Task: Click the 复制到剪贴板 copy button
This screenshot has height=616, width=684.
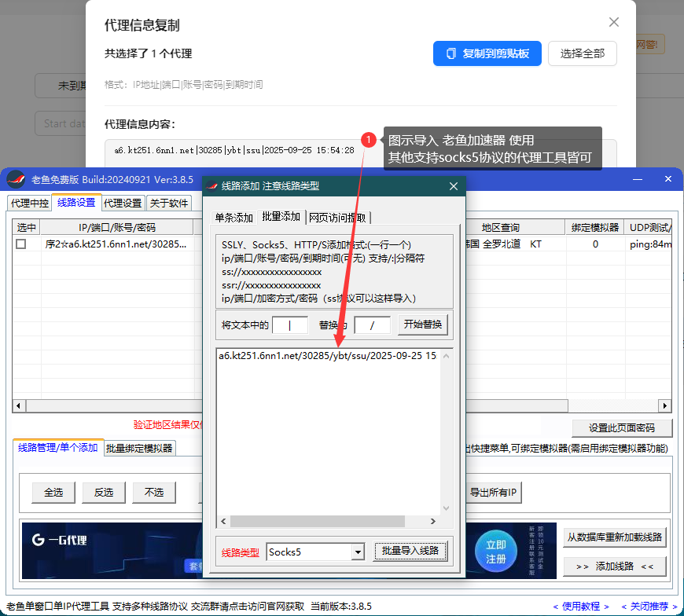Action: point(487,53)
